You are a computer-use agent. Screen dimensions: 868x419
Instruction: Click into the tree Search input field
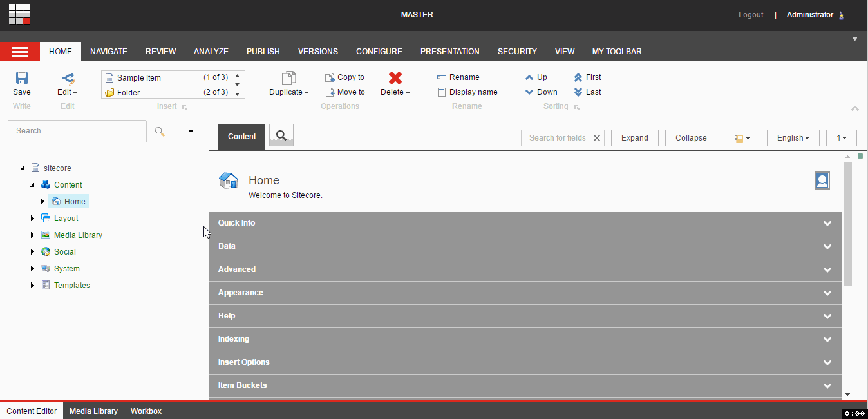(x=77, y=131)
